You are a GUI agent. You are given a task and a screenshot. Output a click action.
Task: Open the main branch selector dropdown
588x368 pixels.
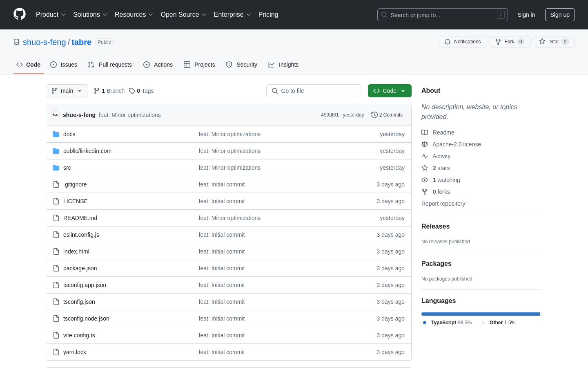[x=67, y=91]
